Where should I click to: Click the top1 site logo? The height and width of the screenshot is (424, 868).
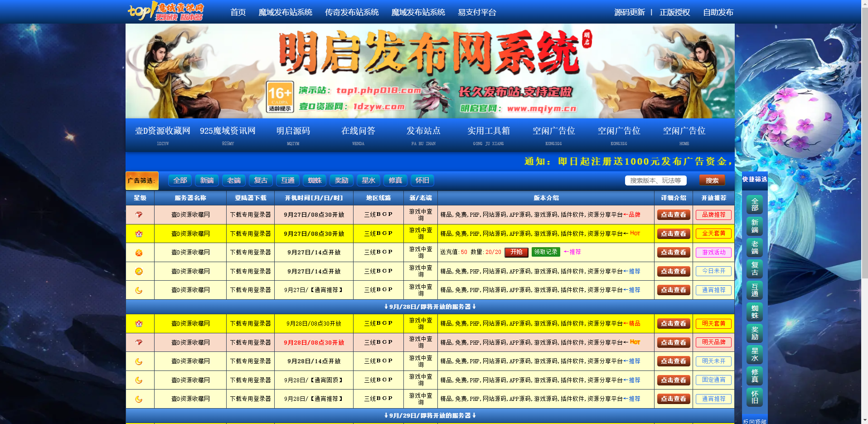point(166,11)
